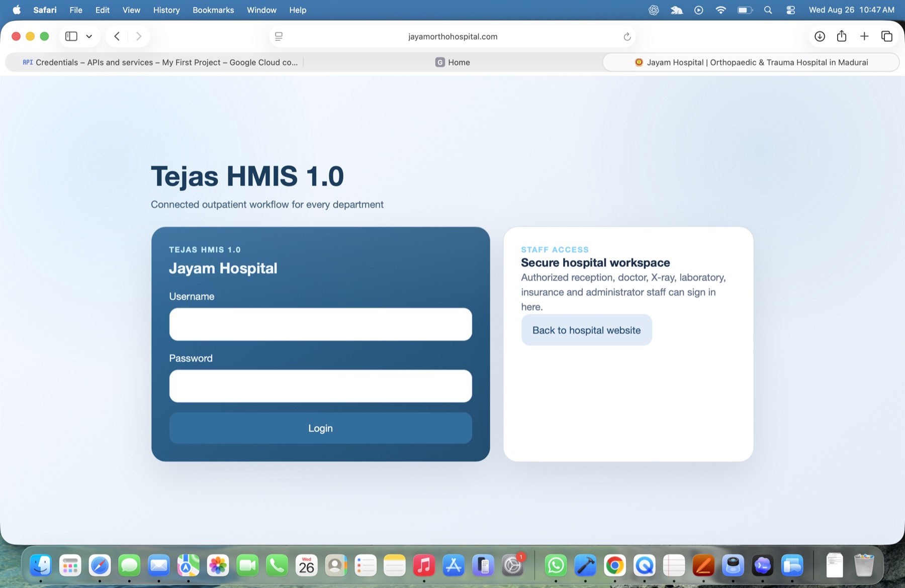
Task: Open Control Center in menu bar
Action: pos(790,10)
